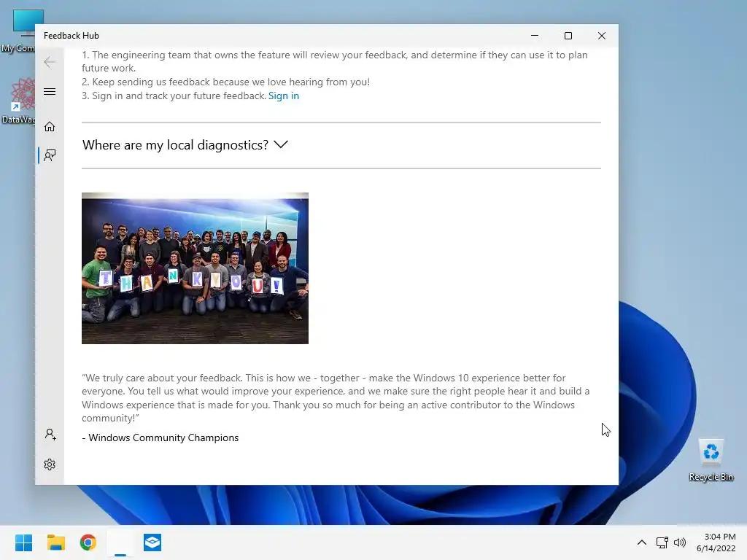Open File Explorer from the taskbar

pos(55,542)
